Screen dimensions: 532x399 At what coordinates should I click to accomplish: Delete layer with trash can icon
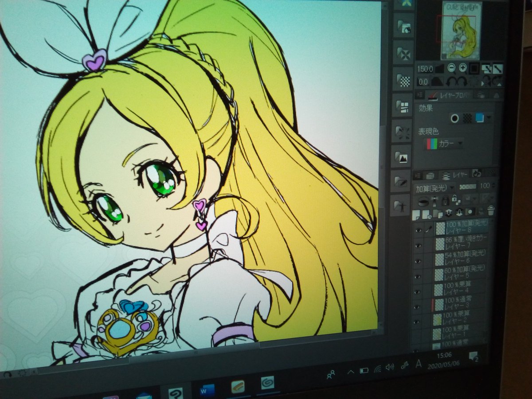point(491,210)
